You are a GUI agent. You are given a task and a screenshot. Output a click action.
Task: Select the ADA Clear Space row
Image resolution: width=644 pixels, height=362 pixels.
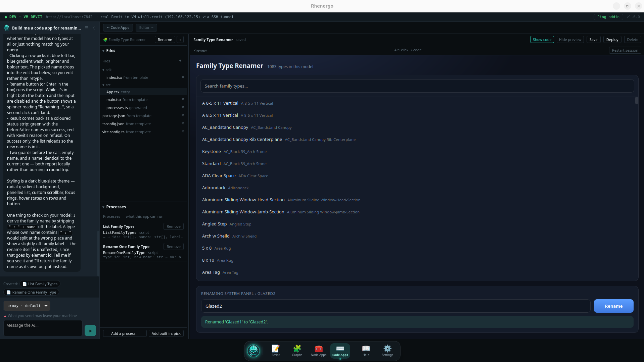tap(416, 176)
